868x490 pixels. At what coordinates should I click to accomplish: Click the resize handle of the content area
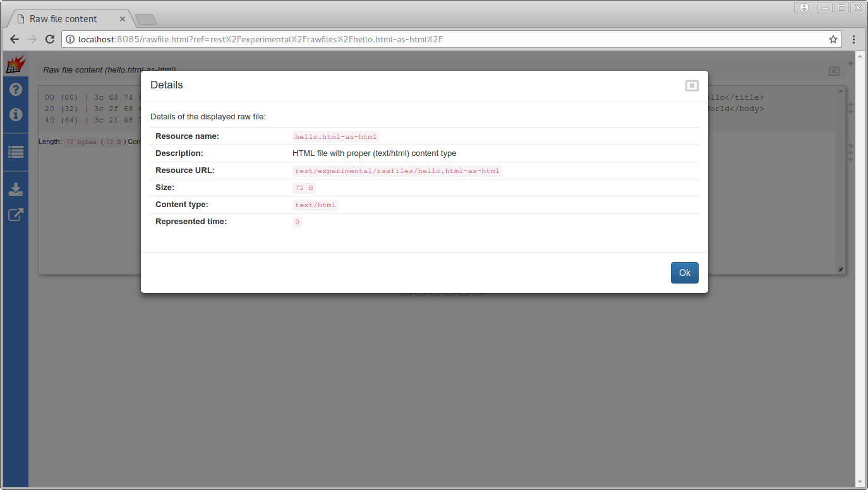click(841, 269)
